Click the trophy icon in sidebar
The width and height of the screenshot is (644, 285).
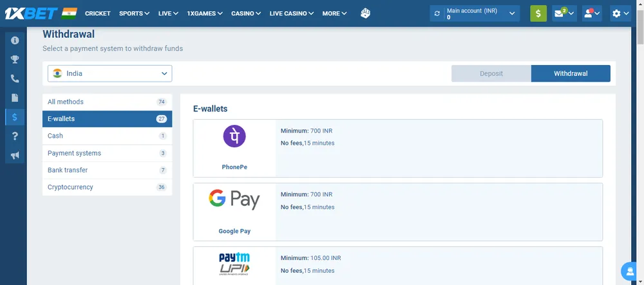(15, 59)
